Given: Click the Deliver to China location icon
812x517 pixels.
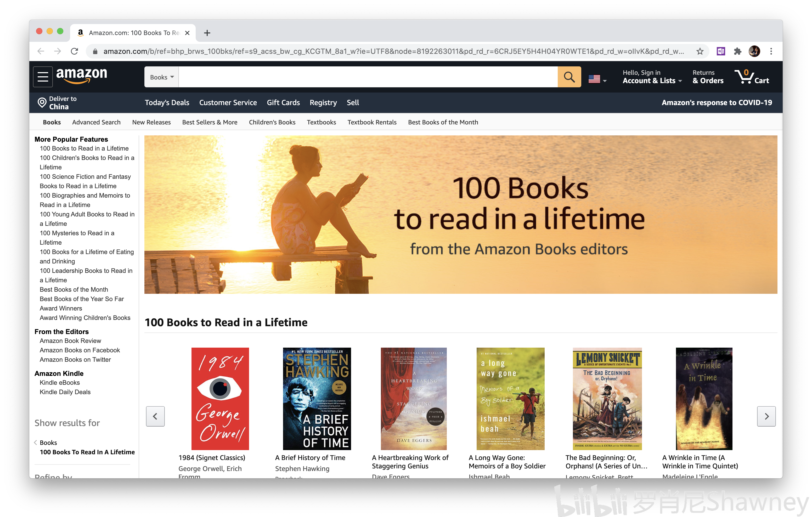Looking at the screenshot, I should pyautogui.click(x=42, y=102).
